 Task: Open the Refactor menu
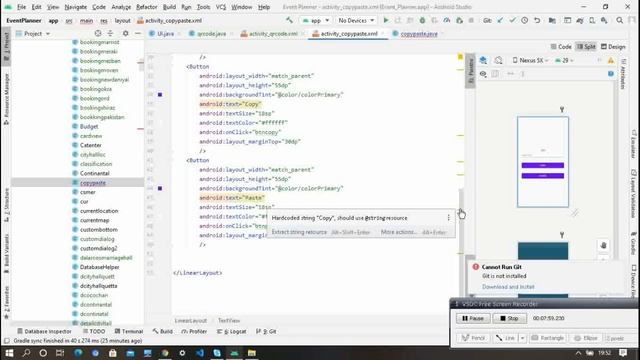click(147, 7)
